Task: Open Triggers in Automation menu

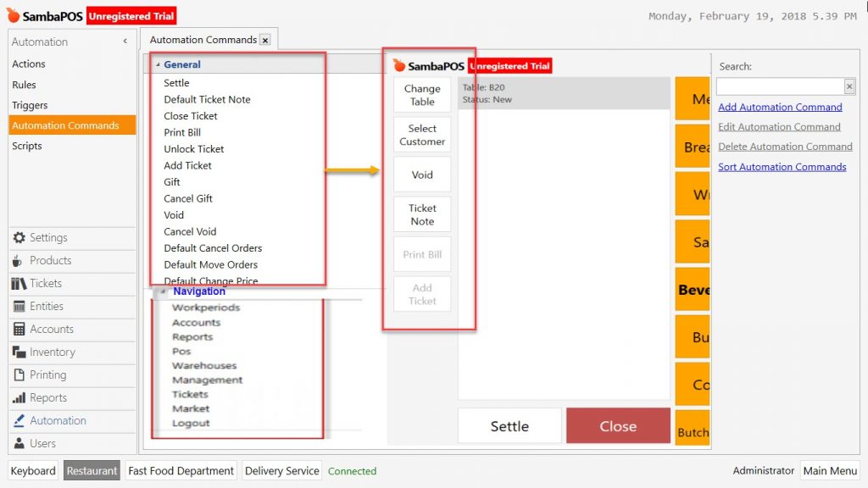Action: tap(30, 105)
